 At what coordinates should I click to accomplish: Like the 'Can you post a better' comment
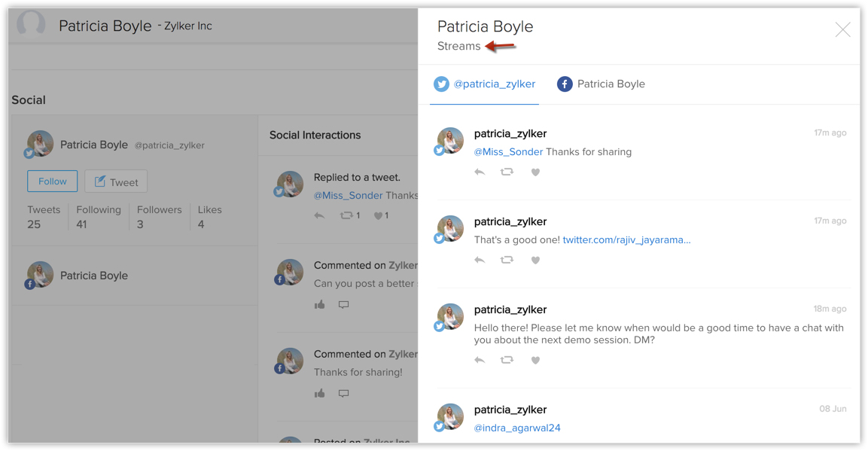coord(320,305)
